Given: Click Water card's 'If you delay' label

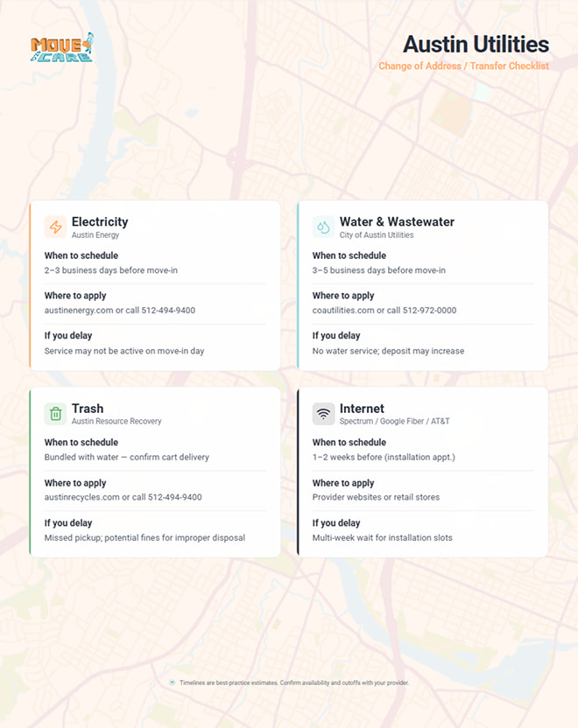Looking at the screenshot, I should 336,336.
